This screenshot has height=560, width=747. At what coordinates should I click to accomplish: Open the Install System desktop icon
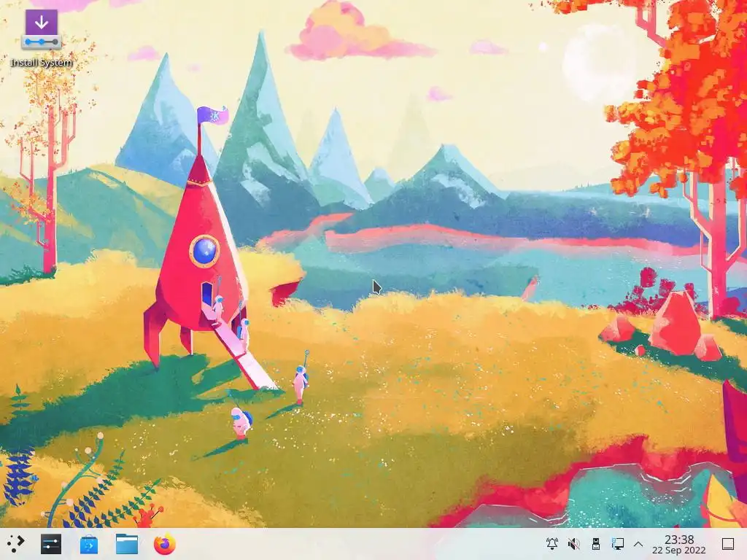[x=42, y=39]
